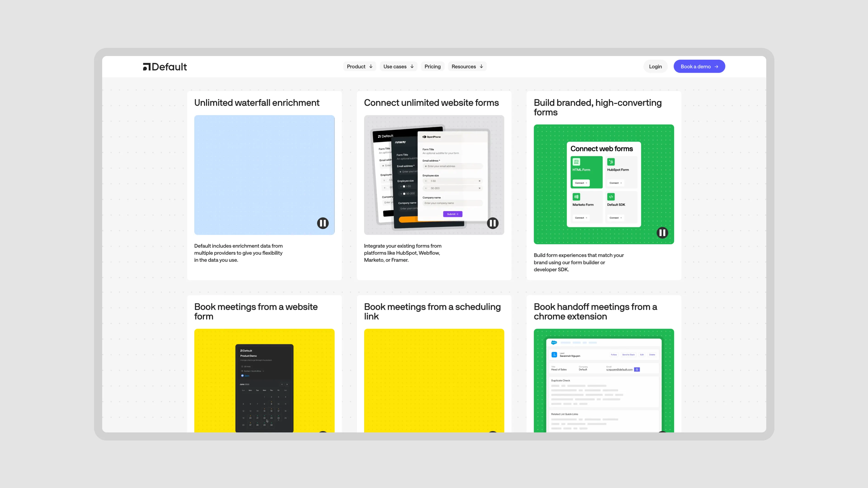
Task: Pause the waterfall enrichment animation
Action: point(323,223)
